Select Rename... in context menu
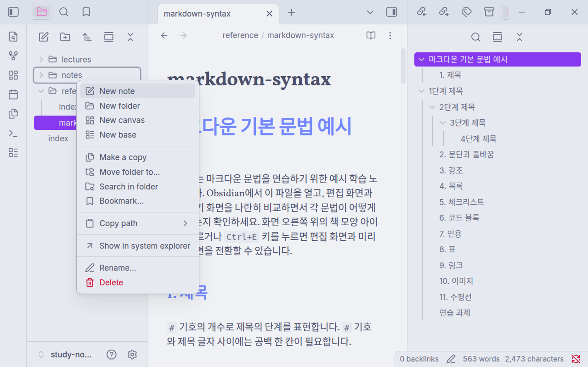588x367 pixels. coord(138,268)
